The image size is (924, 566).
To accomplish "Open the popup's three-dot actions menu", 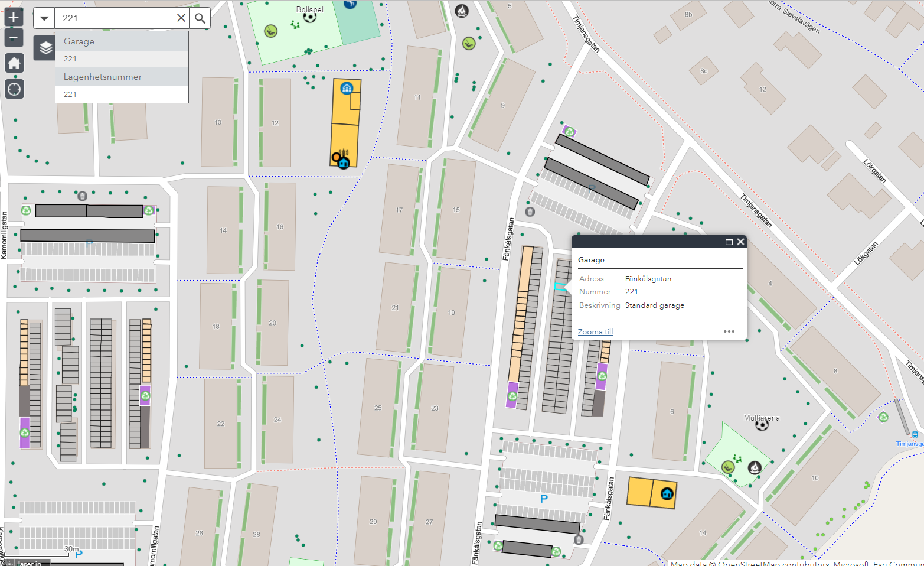I will click(729, 331).
